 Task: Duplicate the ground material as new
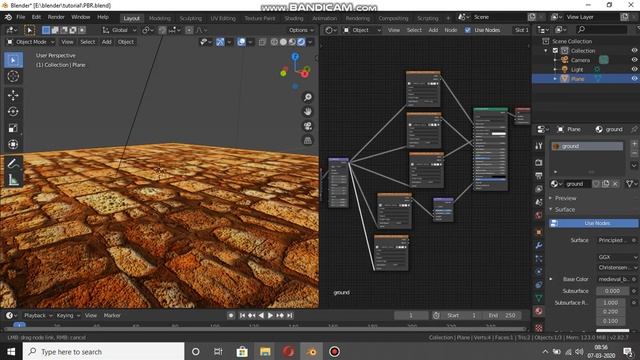coord(606,184)
